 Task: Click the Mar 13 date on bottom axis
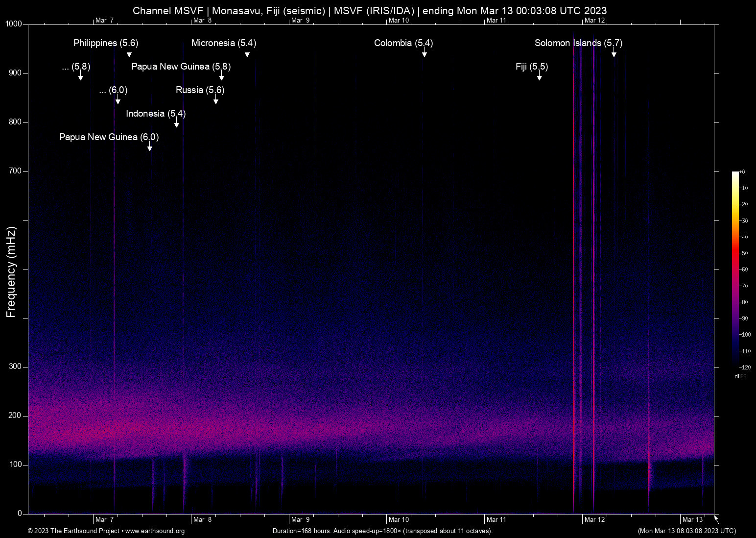692,519
